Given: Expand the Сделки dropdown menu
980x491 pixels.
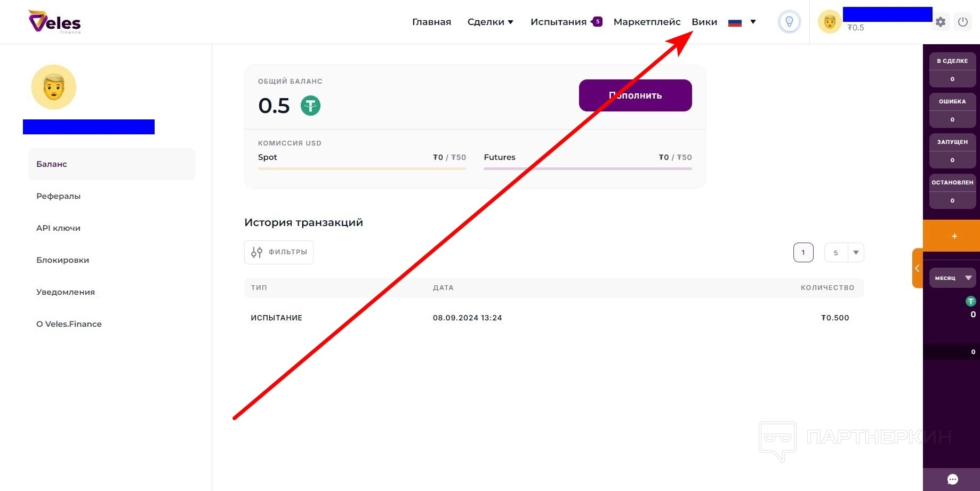Looking at the screenshot, I should tap(490, 22).
